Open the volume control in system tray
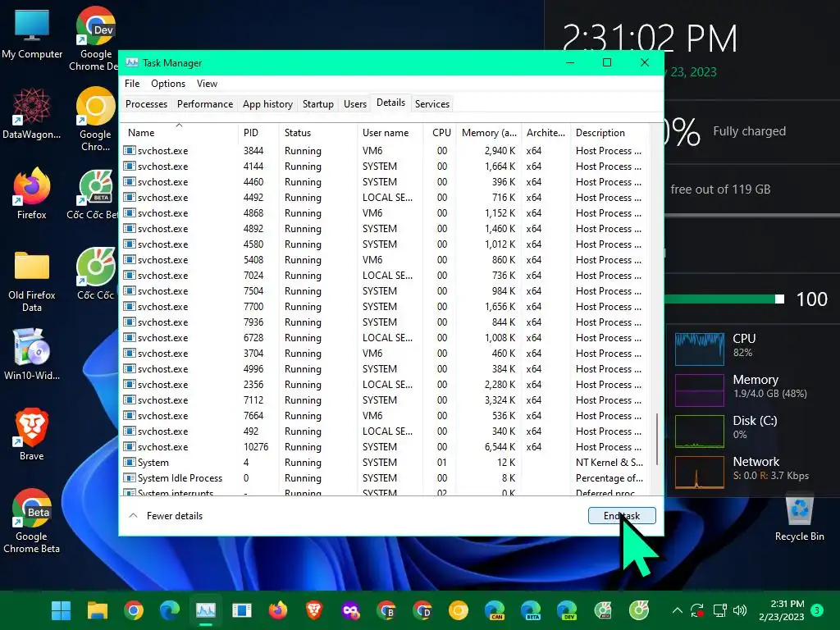The image size is (840, 630). click(740, 610)
